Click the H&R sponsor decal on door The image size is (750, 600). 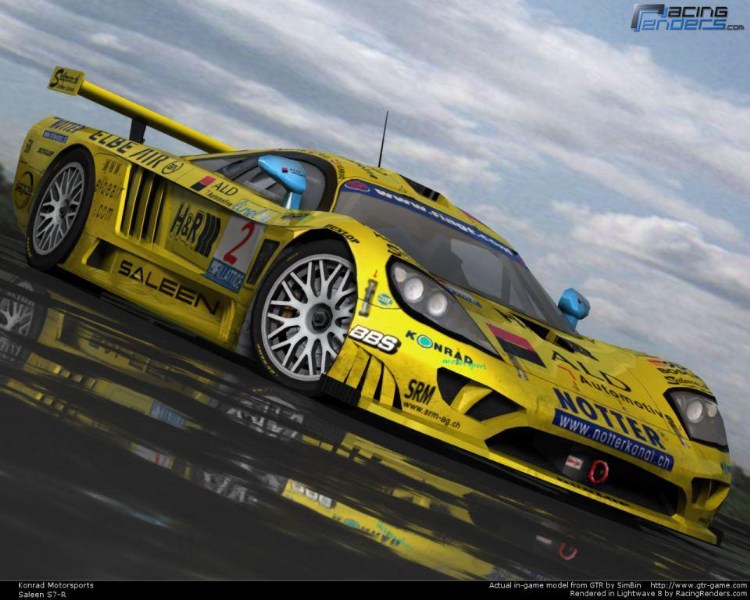point(195,227)
